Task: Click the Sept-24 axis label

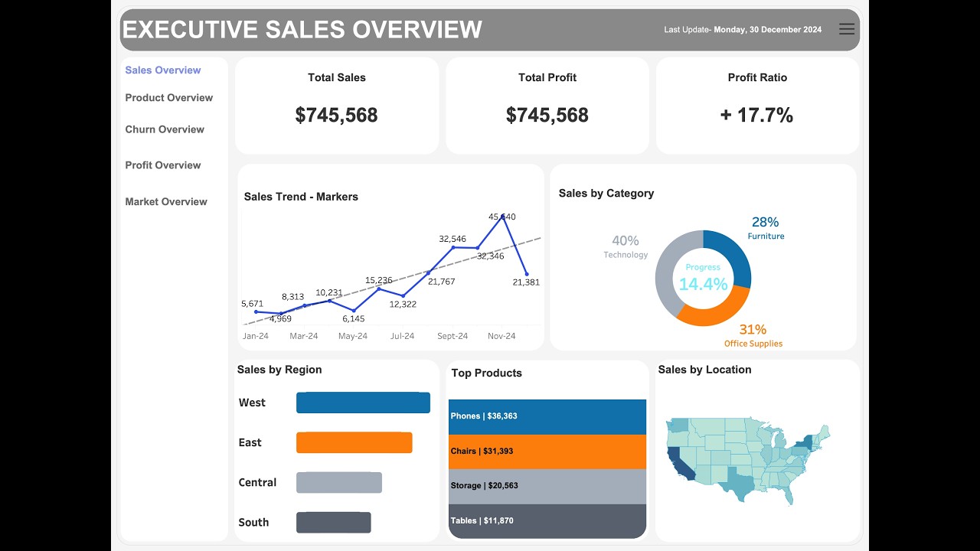Action: [452, 336]
